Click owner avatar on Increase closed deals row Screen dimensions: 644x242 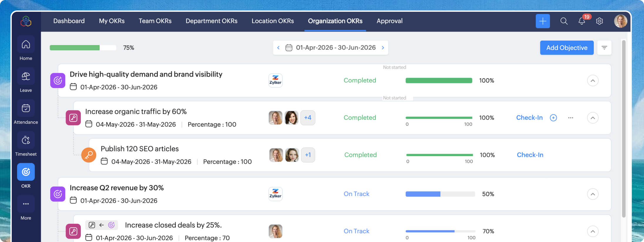(x=276, y=231)
